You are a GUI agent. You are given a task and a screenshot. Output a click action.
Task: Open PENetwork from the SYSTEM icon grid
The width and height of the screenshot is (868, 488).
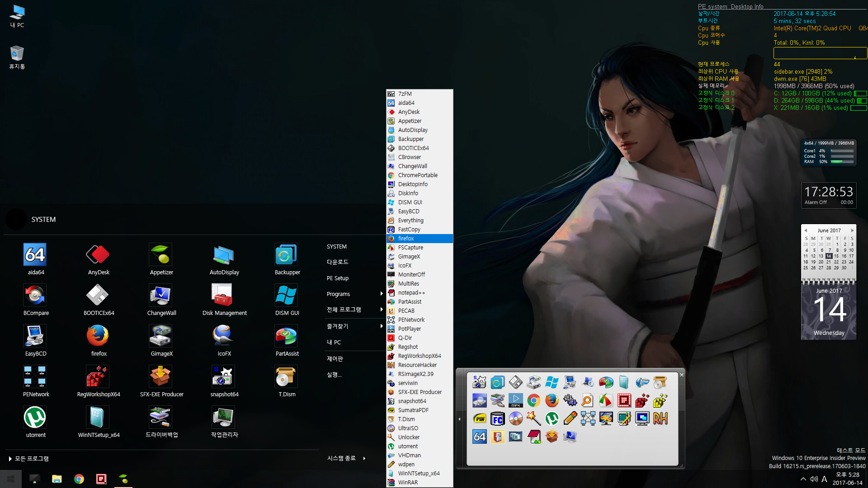point(35,381)
